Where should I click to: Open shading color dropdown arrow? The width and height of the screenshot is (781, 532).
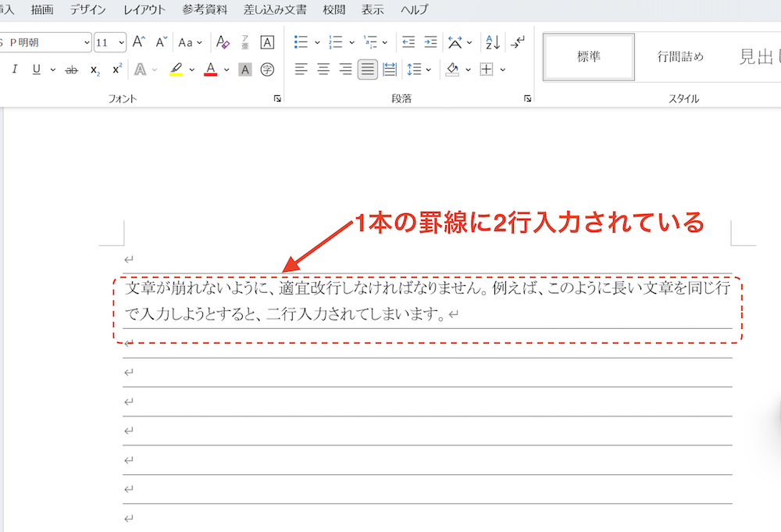468,70
